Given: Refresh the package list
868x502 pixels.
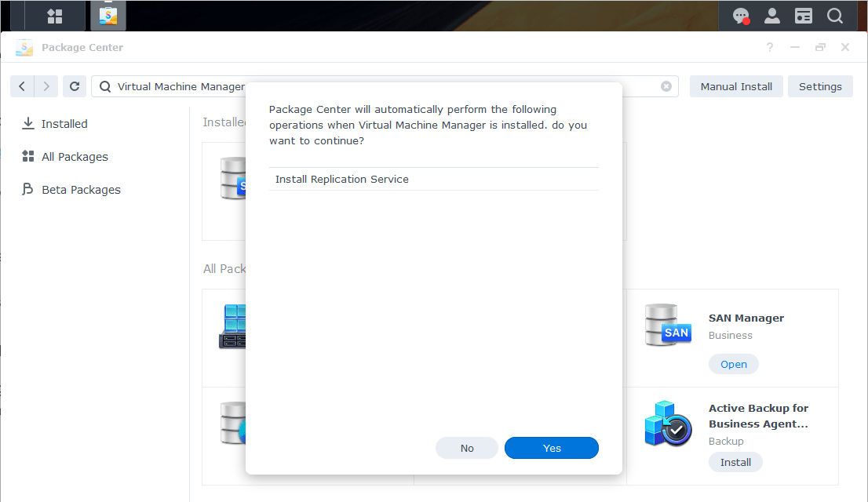Looking at the screenshot, I should click(x=75, y=86).
